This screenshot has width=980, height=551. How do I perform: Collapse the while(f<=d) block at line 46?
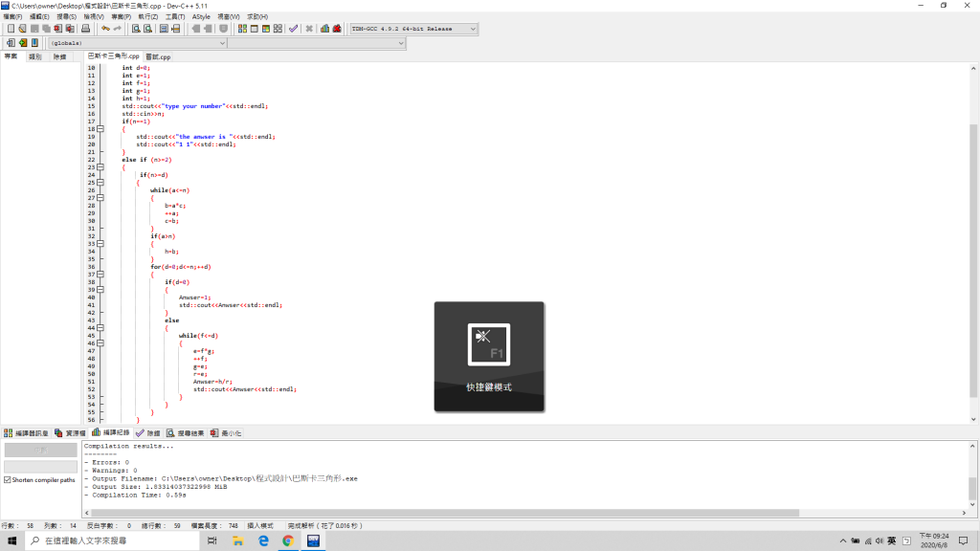(100, 343)
